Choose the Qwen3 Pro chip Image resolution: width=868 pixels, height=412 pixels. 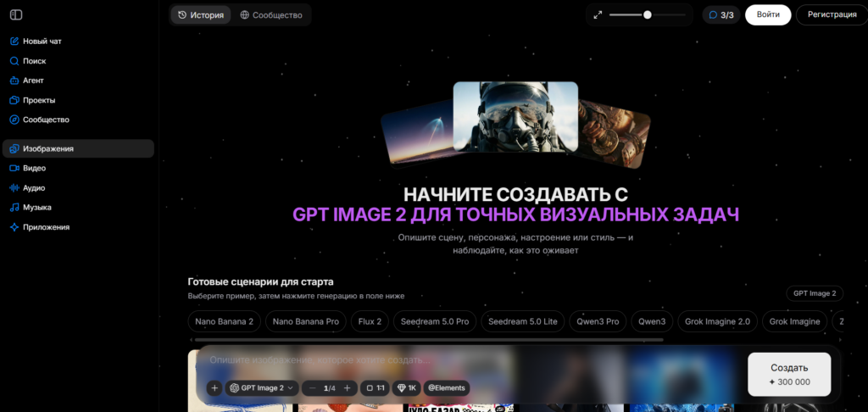(x=598, y=321)
